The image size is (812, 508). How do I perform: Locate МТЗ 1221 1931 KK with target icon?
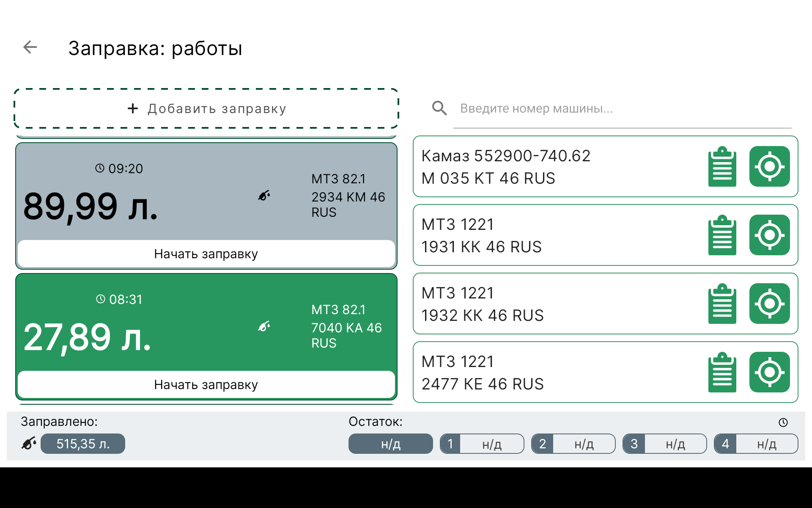769,235
